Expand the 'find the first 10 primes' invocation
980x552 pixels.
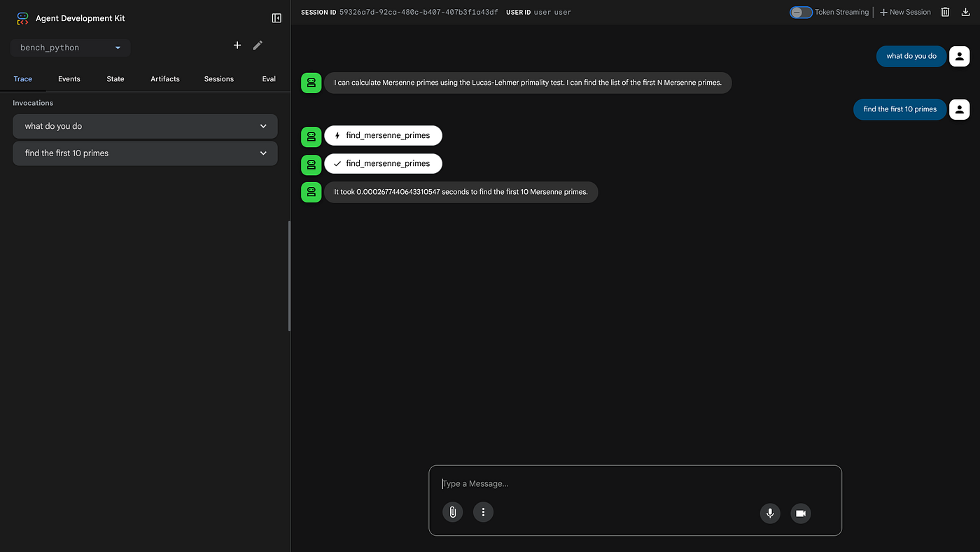pyautogui.click(x=145, y=153)
